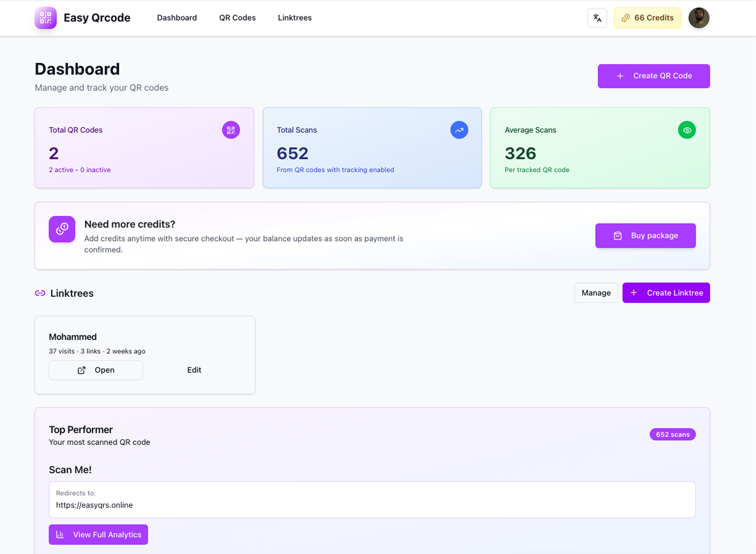This screenshot has height=554, width=756.
Task: Click the 'Average Scans' label
Action: tap(530, 130)
